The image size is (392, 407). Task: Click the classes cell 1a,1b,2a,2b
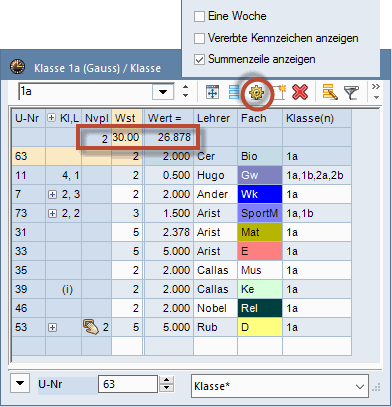[x=317, y=175]
